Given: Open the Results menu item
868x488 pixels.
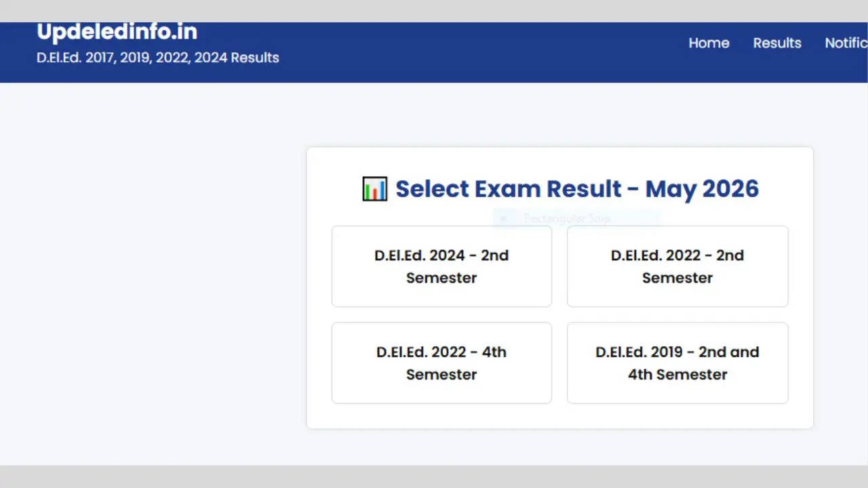Looking at the screenshot, I should tap(777, 43).
